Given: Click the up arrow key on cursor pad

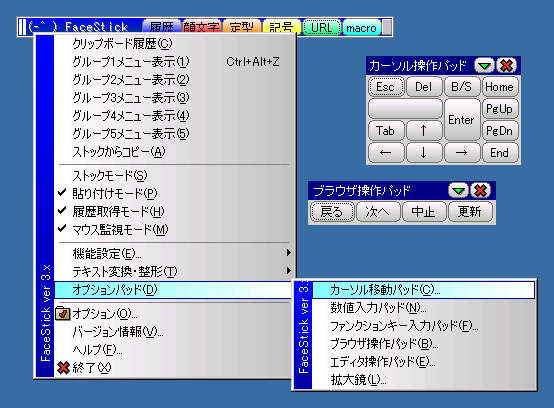Looking at the screenshot, I should [x=423, y=131].
